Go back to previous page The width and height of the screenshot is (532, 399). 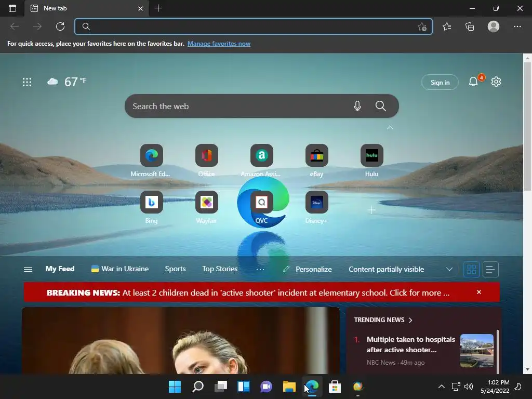[x=15, y=26]
